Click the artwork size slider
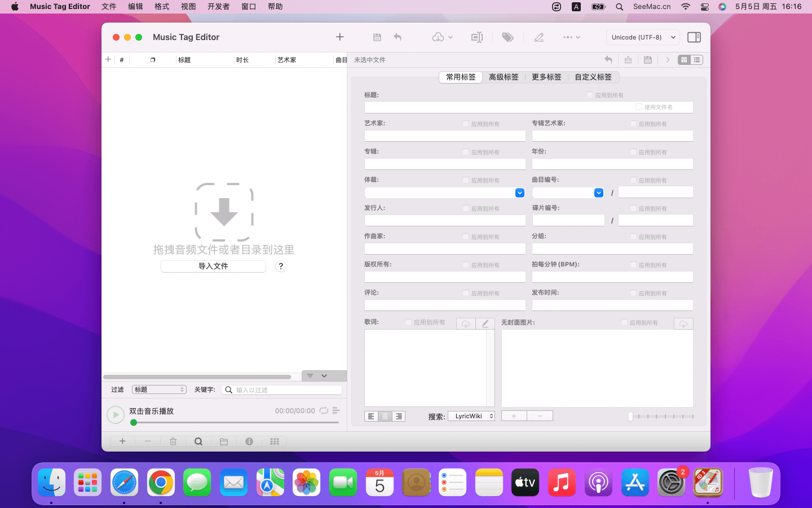The image size is (812, 508). click(661, 417)
